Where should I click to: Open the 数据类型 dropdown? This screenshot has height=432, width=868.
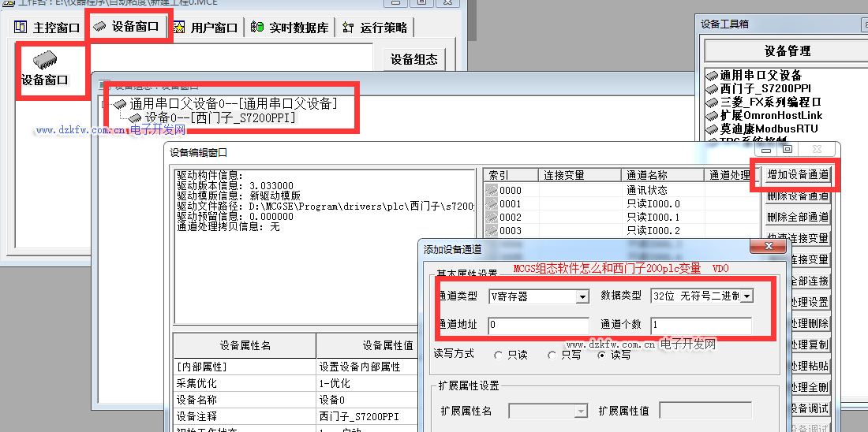(746, 296)
